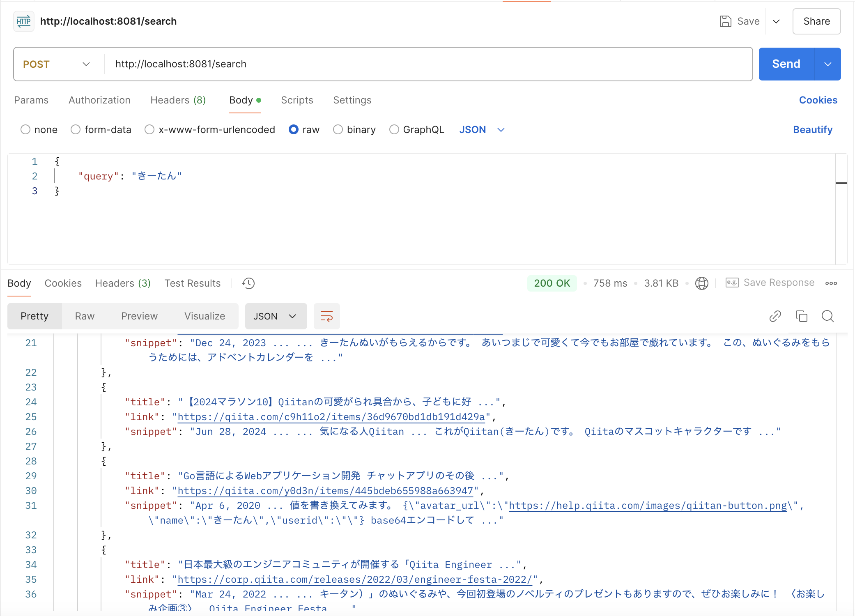The height and width of the screenshot is (616, 855).
Task: Click the Save request icon
Action: click(x=726, y=21)
